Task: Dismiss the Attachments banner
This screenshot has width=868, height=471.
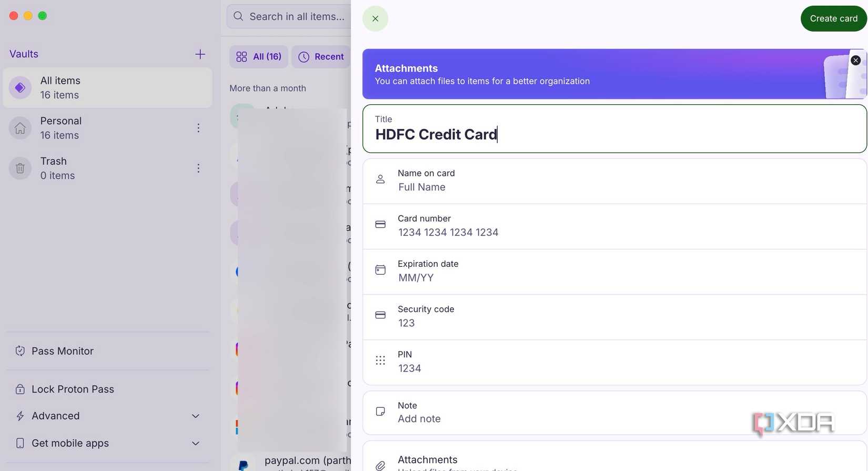Action: pos(856,61)
